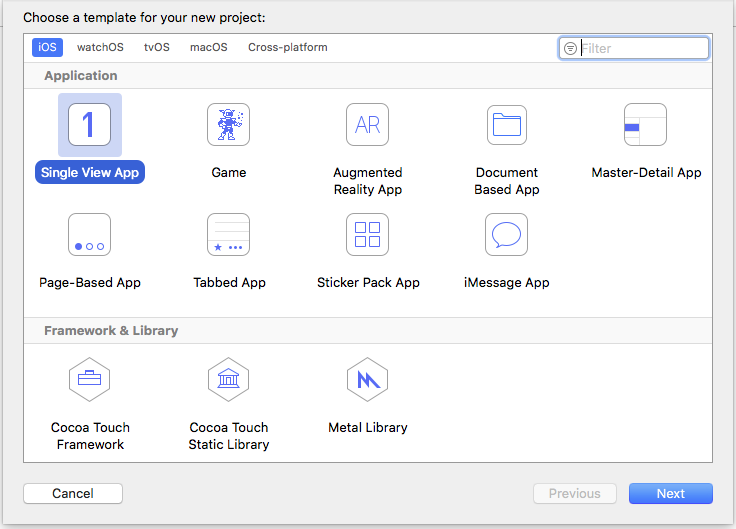The image size is (736, 529).
Task: Open the tvOS platform tab
Action: click(157, 47)
